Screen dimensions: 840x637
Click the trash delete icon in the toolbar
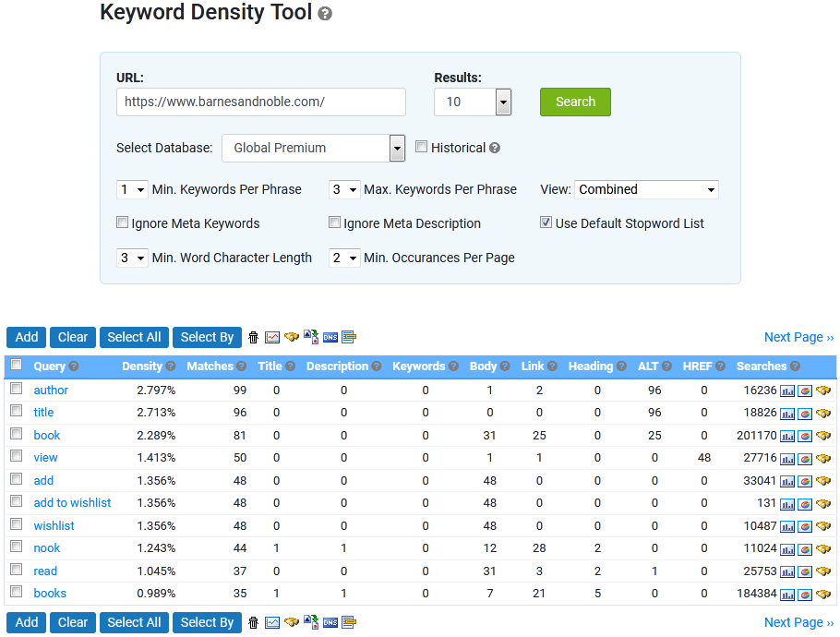click(x=253, y=337)
